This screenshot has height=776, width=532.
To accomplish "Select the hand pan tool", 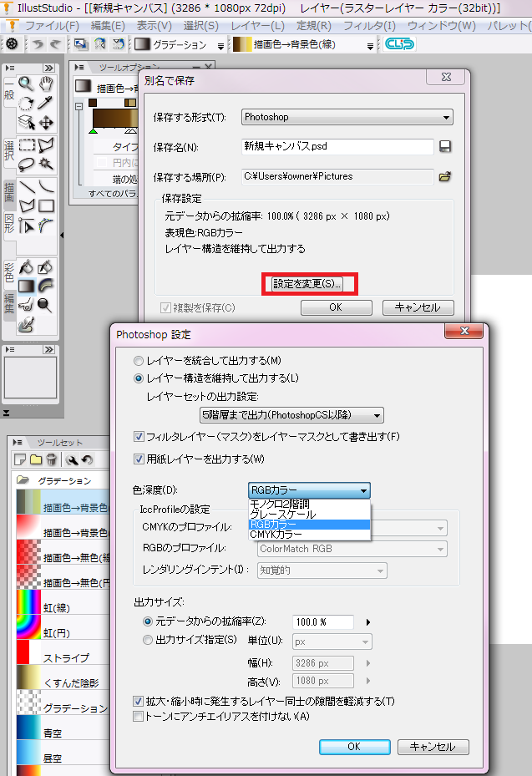I will 47,84.
